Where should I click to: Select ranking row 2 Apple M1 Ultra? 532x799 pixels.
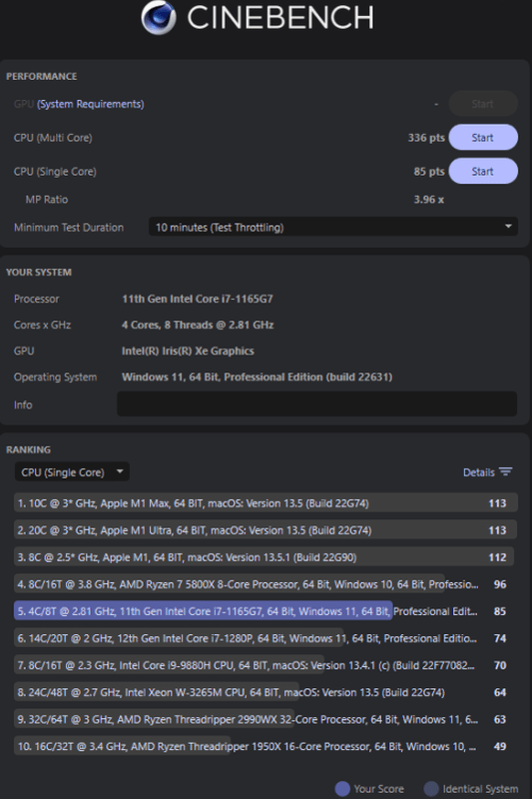tap(266, 530)
